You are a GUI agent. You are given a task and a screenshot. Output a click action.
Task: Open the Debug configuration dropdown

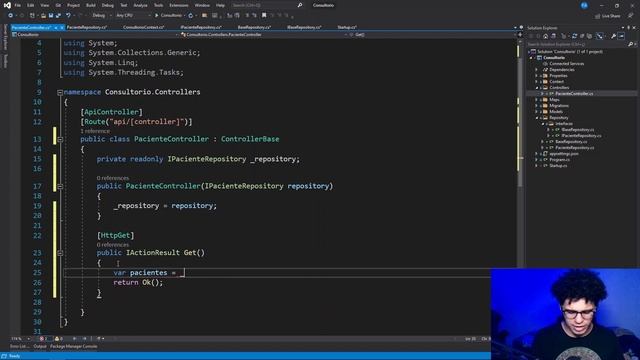coord(101,16)
